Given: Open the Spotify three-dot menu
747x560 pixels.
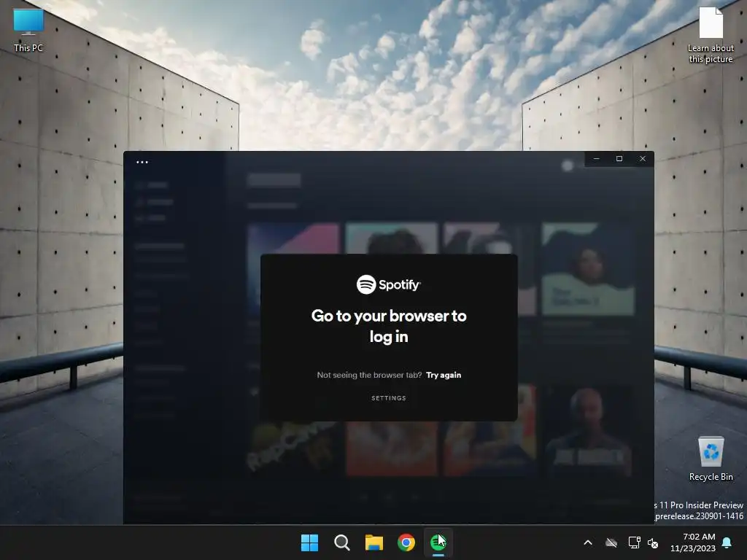Looking at the screenshot, I should 142,162.
